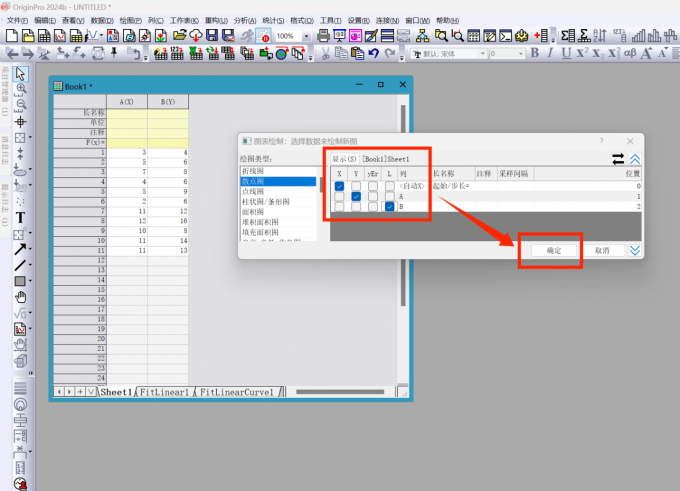Toggle Bold text formatting
Image resolution: width=680 pixels, height=491 pixels.
click(x=535, y=53)
